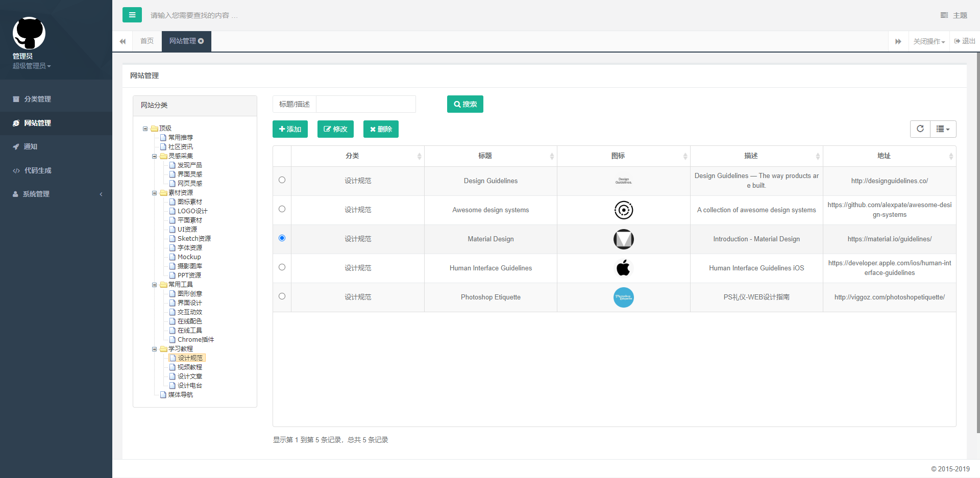This screenshot has width=980, height=478.
Task: Select the Photoshop Etiquette row radio button
Action: (x=282, y=296)
